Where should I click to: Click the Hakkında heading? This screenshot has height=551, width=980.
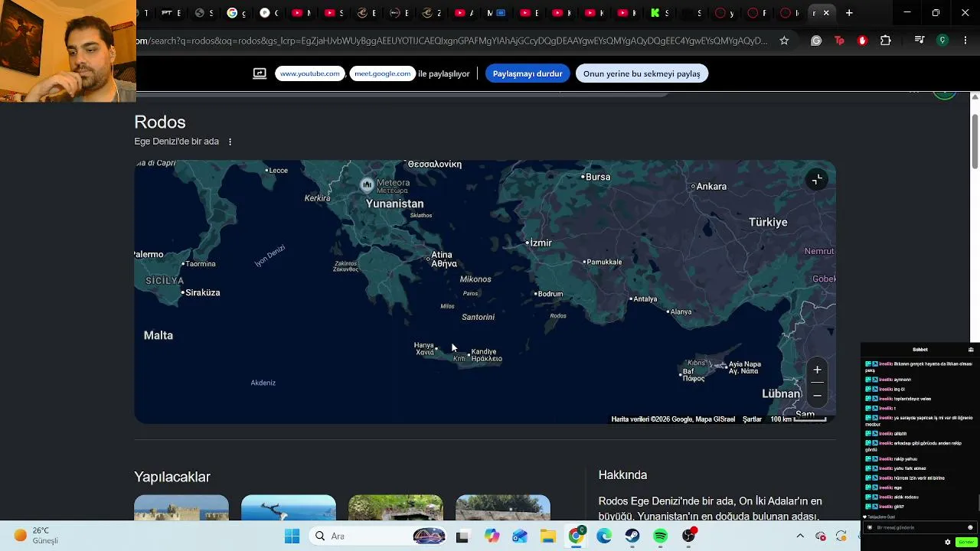[x=622, y=475]
